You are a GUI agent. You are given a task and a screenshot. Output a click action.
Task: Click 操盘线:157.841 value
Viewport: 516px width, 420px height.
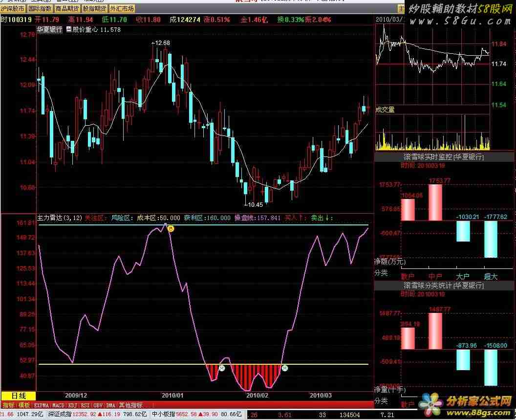(x=258, y=218)
